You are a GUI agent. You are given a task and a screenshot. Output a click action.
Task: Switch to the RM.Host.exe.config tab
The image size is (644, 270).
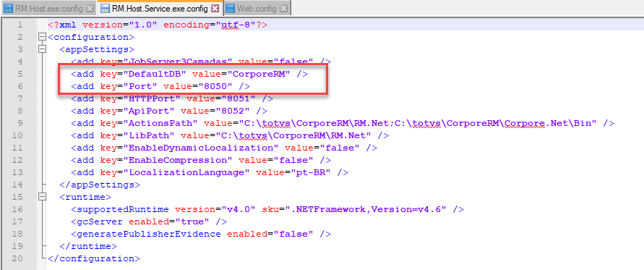(x=49, y=8)
